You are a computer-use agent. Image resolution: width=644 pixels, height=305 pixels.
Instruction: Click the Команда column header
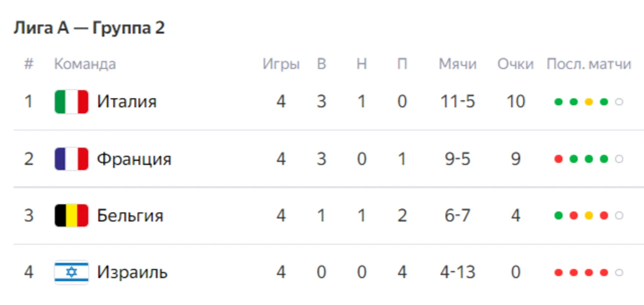[85, 64]
